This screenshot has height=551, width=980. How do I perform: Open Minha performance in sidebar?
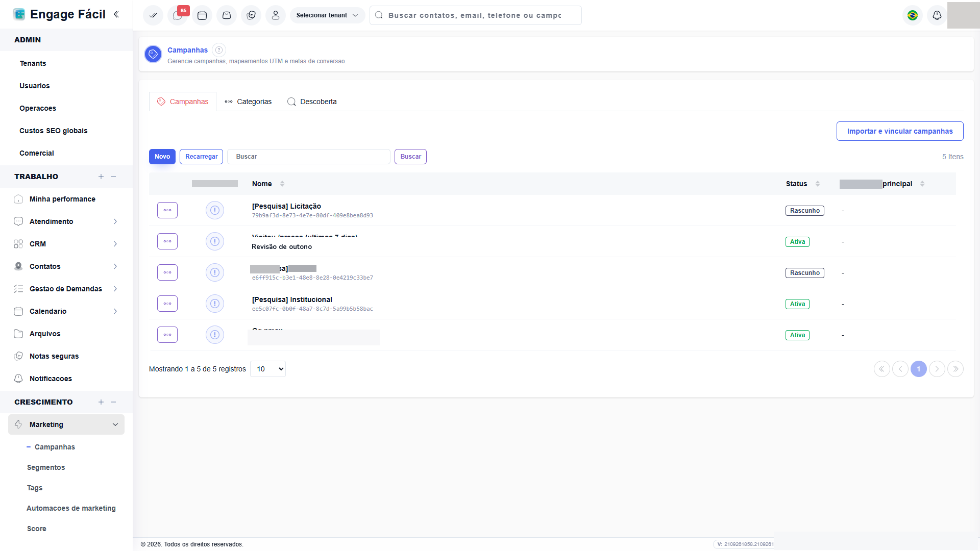pos(62,199)
